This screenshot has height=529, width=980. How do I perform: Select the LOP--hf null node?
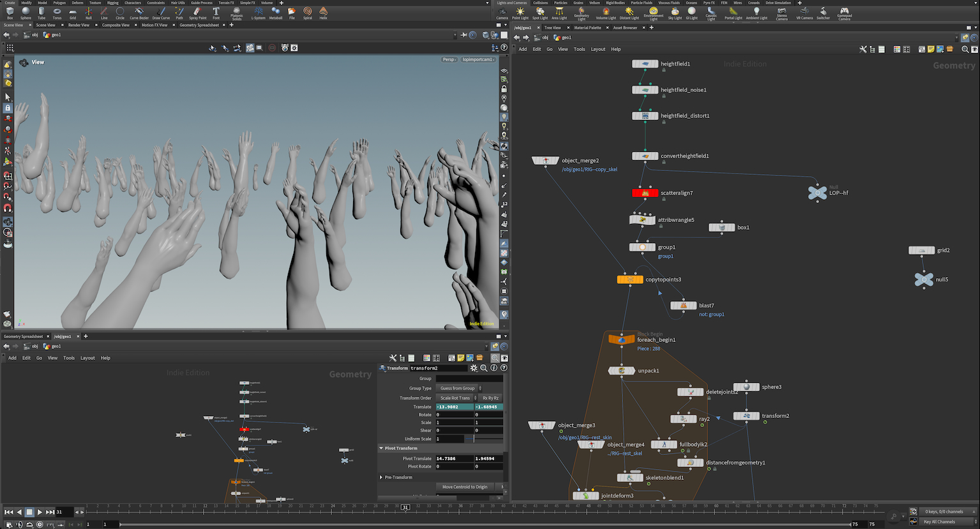pos(817,193)
